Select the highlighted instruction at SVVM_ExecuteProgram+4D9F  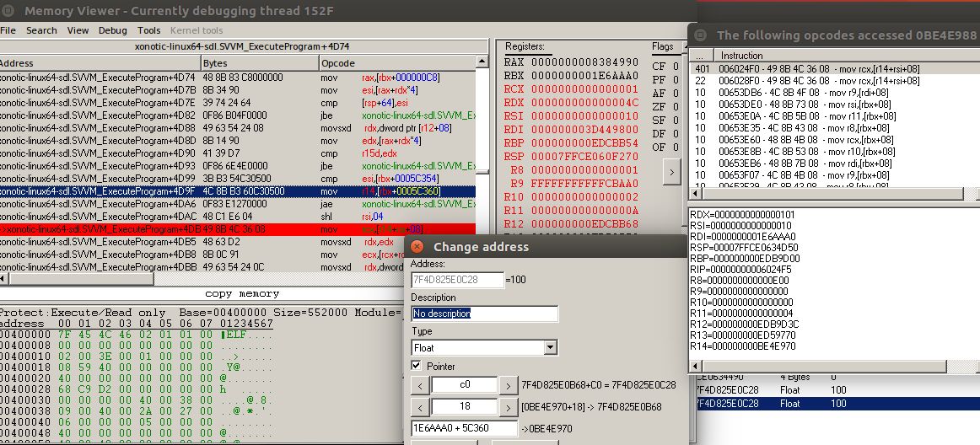coord(238,191)
